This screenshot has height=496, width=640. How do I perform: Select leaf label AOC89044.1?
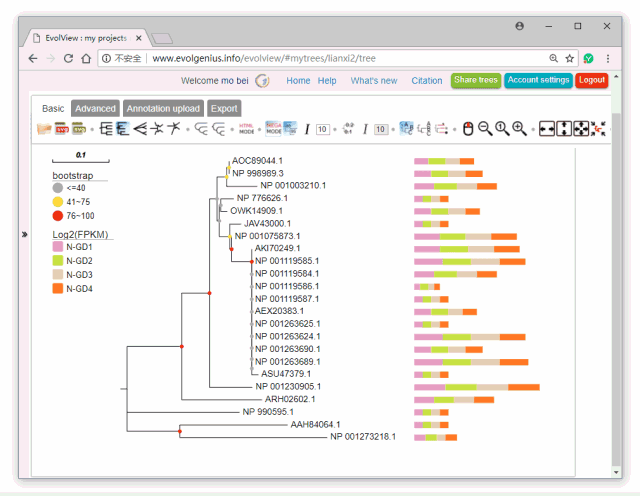coord(258,160)
